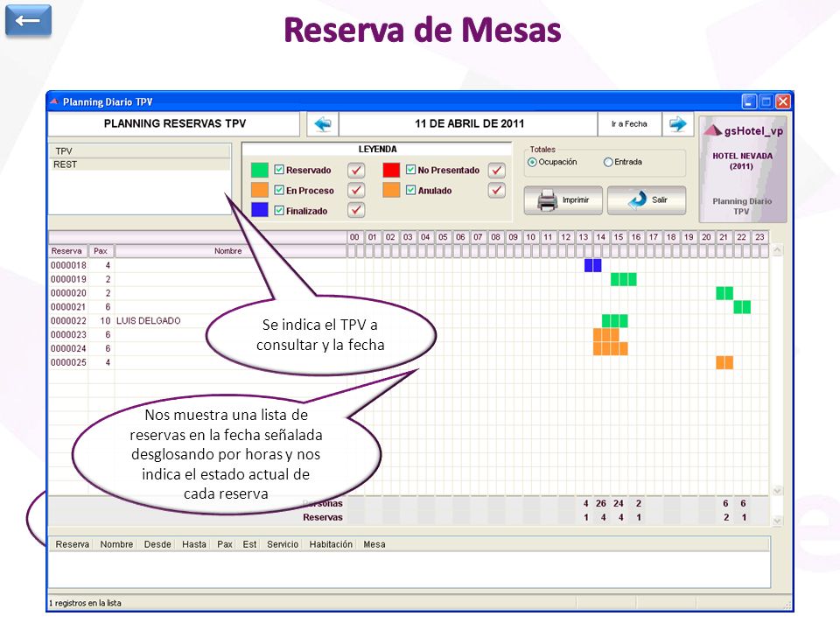Open the Ir a Fecha button
Screen dimensions: 840x630
(x=629, y=123)
